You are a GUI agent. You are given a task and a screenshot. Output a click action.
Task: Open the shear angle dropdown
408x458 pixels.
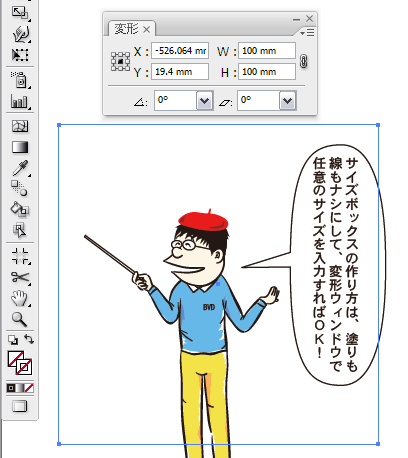[287, 100]
